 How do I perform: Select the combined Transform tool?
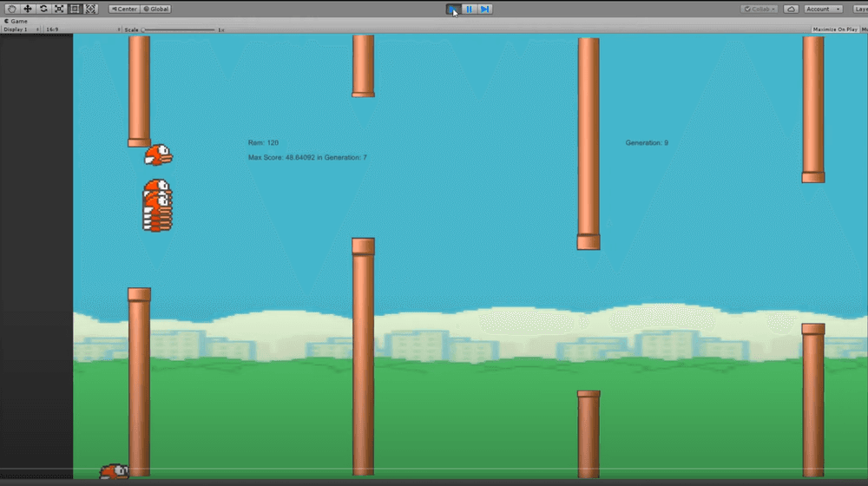coord(91,9)
